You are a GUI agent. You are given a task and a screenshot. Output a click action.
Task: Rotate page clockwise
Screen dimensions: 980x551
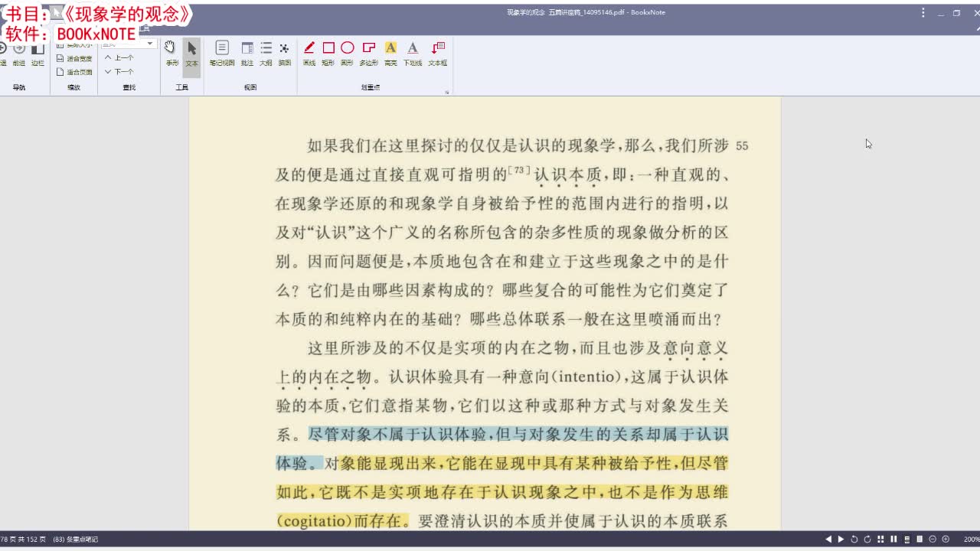click(x=867, y=539)
